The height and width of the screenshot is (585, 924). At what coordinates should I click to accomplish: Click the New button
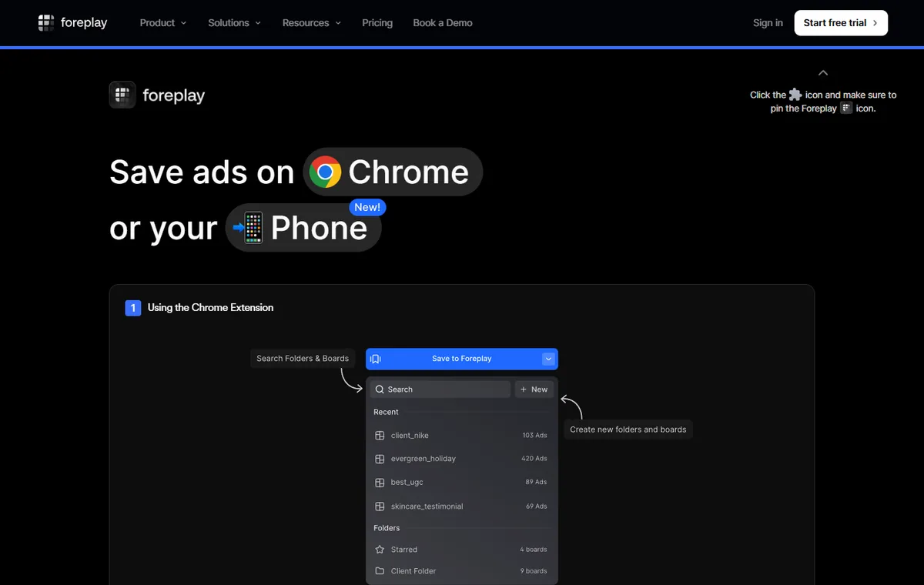tap(534, 389)
